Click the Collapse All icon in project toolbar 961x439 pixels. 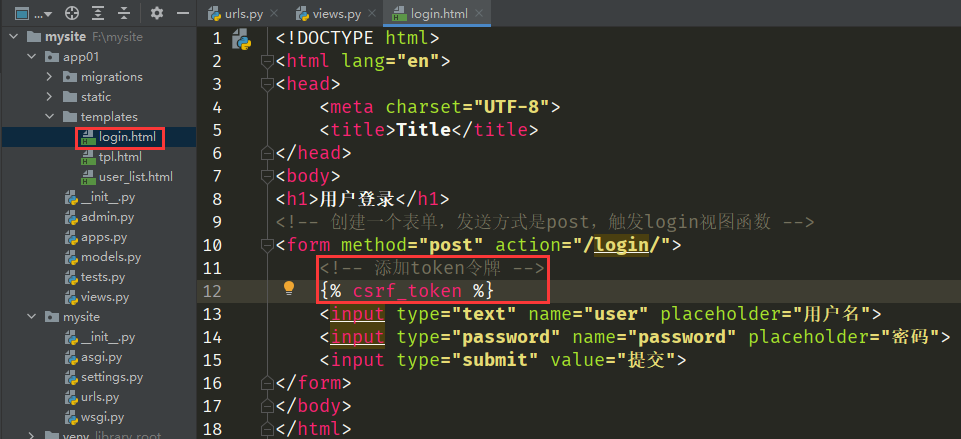point(124,14)
